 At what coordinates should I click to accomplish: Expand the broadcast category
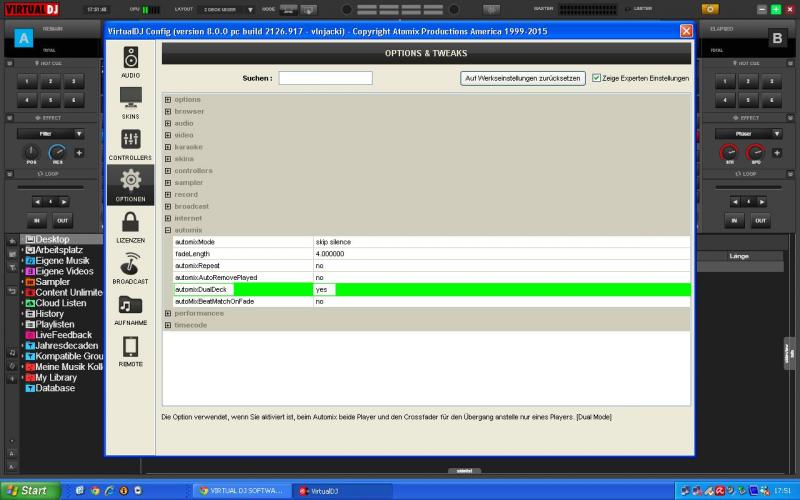(168, 207)
